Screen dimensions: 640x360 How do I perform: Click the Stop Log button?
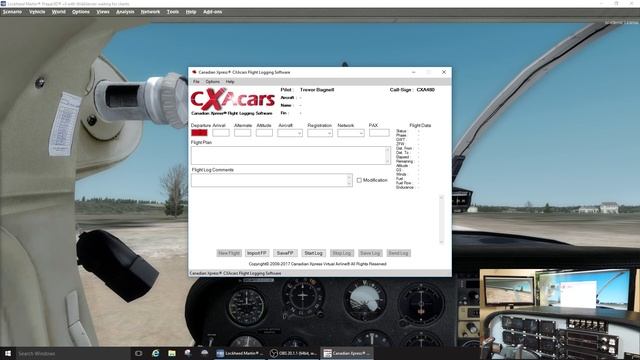point(342,253)
